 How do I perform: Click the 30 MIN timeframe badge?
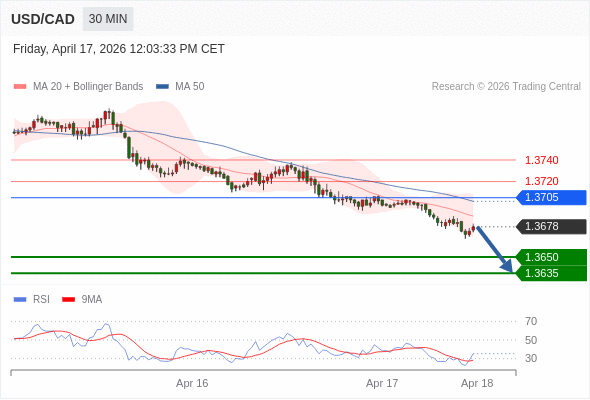pyautogui.click(x=108, y=19)
